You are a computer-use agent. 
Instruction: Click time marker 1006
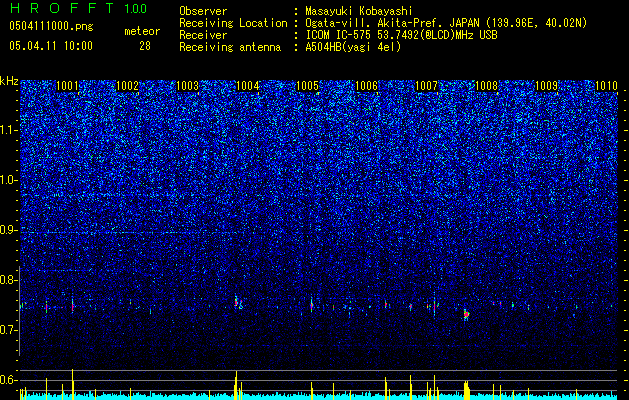click(367, 86)
